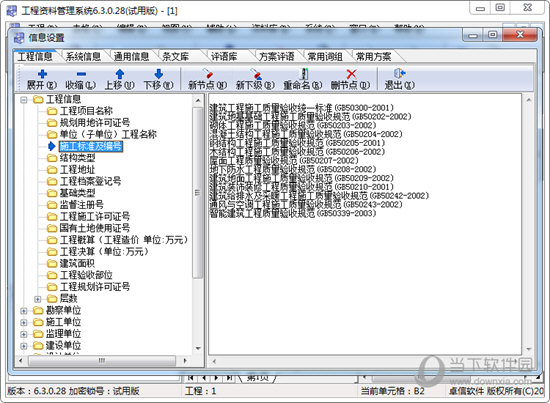Open the 方案评语 tab

[x=277, y=56]
